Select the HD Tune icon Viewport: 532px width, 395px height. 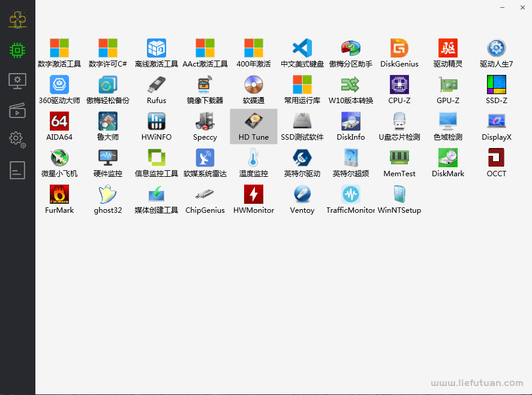254,126
